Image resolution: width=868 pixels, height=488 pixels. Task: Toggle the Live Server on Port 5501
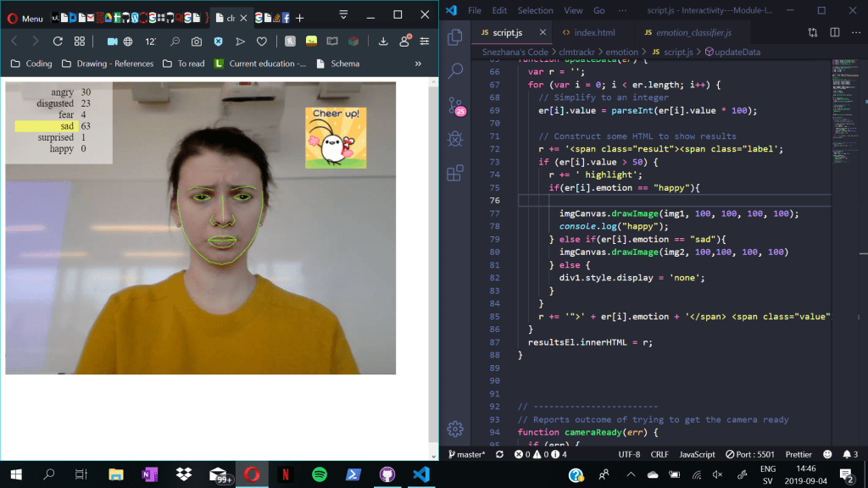click(x=741, y=454)
